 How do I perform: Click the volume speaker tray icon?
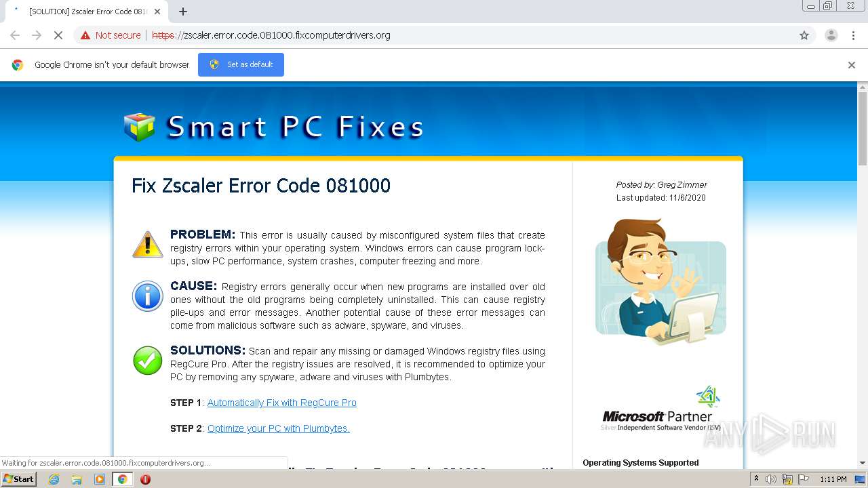click(771, 479)
